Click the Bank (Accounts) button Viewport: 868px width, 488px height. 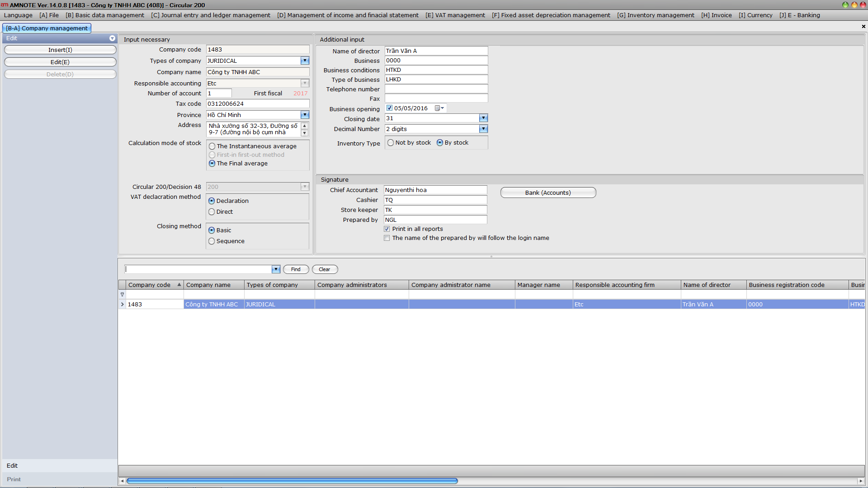point(548,193)
